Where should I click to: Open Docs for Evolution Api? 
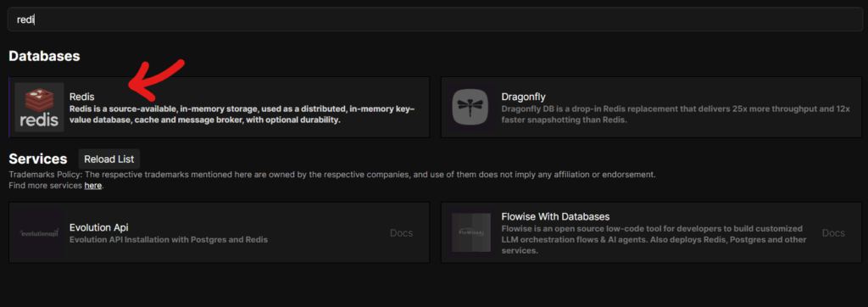coord(401,232)
